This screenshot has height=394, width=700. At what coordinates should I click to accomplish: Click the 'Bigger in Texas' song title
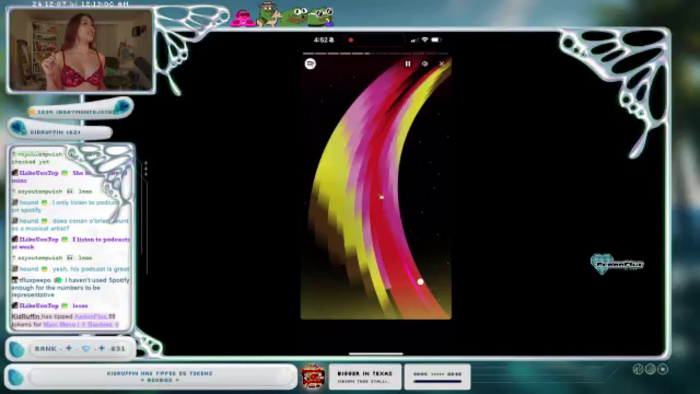coord(365,373)
